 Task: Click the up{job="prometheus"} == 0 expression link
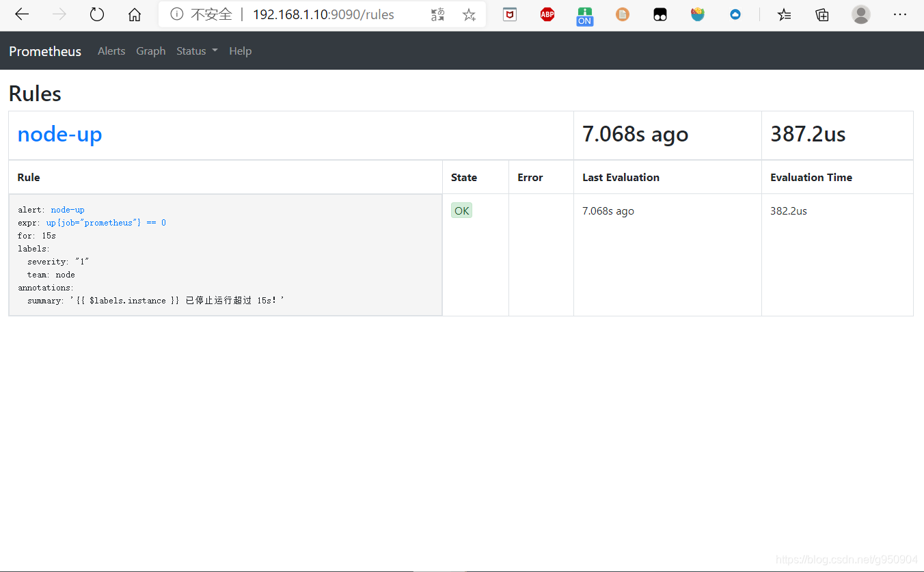tap(106, 223)
